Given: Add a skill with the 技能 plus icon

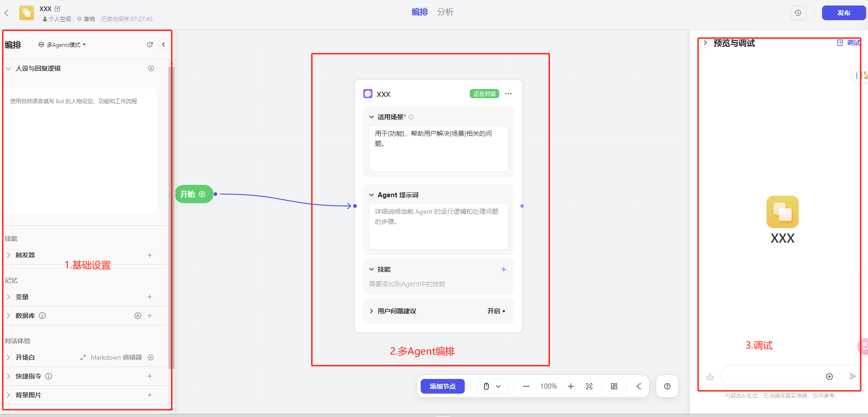Looking at the screenshot, I should [x=504, y=269].
